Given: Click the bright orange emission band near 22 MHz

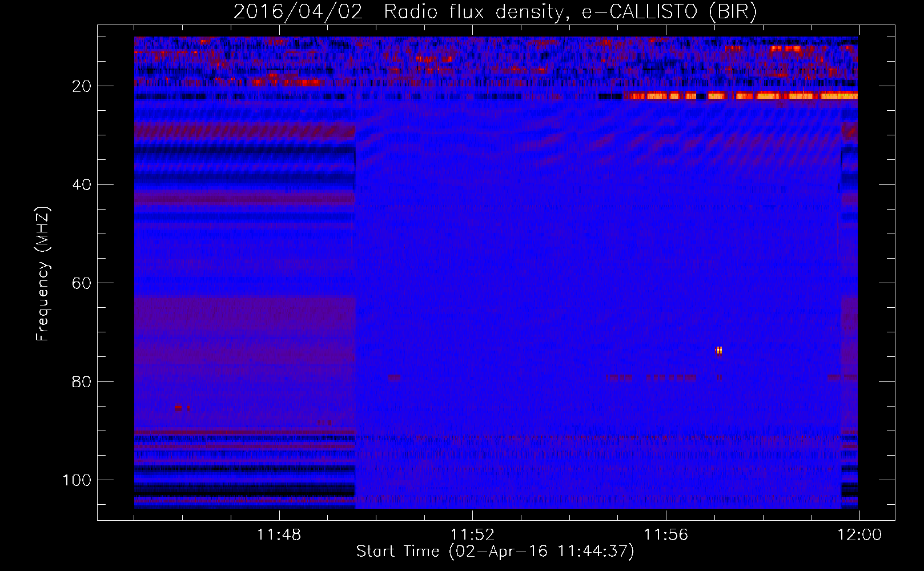Looking at the screenshot, I should [x=741, y=96].
